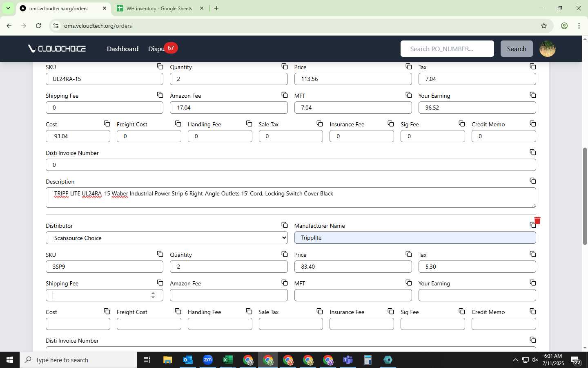The height and width of the screenshot is (368, 588).
Task: Copy Your Earning value 96.52
Action: [533, 95]
